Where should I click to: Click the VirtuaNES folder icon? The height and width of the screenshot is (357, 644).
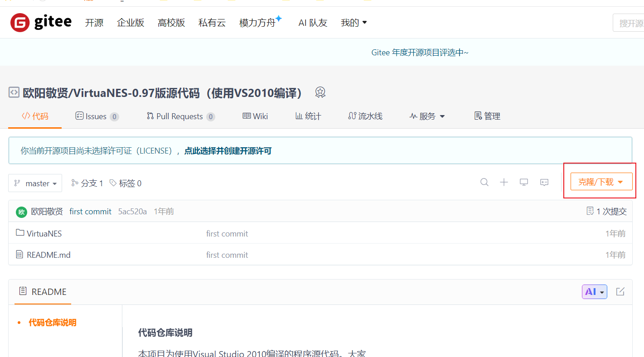tap(20, 232)
